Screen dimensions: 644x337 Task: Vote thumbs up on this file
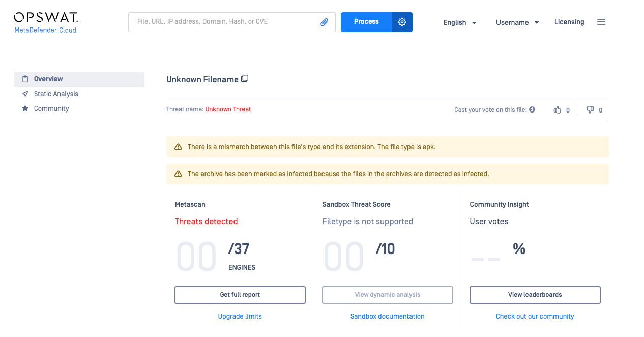pyautogui.click(x=558, y=109)
